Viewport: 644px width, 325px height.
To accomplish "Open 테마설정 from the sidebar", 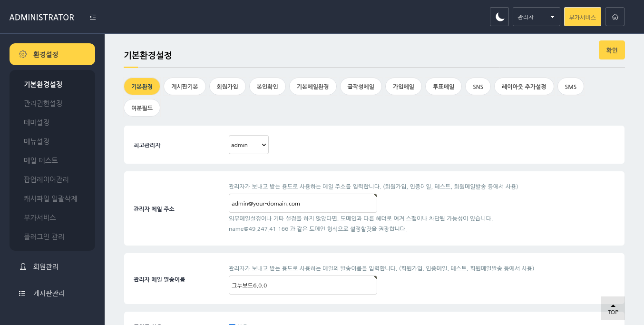I will tap(37, 122).
